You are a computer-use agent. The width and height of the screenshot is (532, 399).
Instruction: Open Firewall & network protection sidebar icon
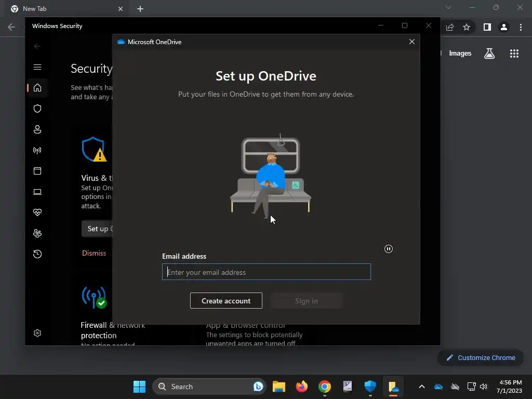(x=37, y=150)
